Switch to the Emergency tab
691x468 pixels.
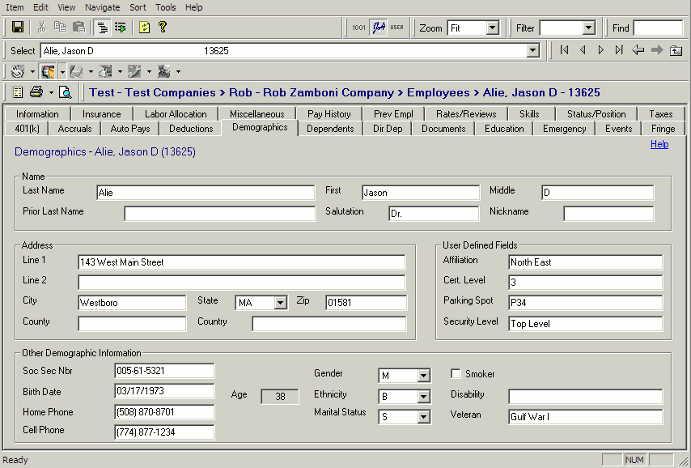tap(564, 129)
